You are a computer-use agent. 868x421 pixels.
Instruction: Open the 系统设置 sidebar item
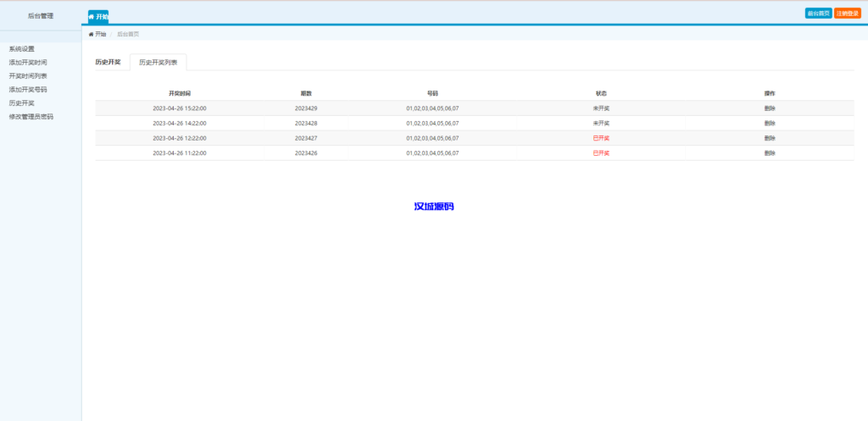click(x=22, y=49)
